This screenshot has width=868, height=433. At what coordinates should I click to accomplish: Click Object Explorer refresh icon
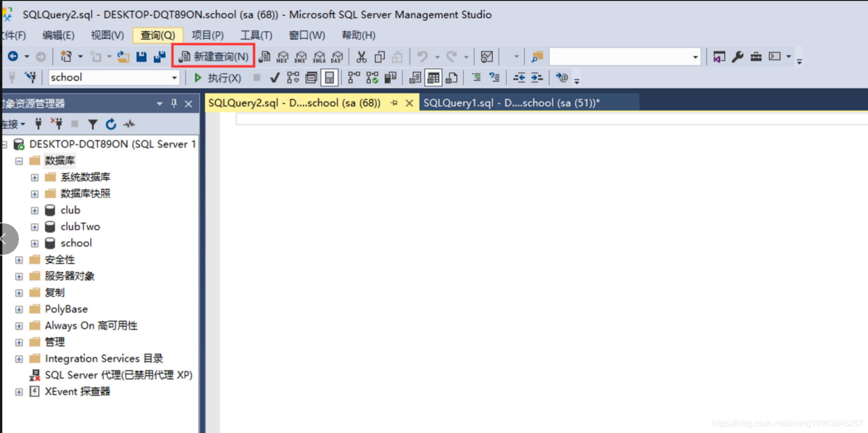pyautogui.click(x=111, y=124)
